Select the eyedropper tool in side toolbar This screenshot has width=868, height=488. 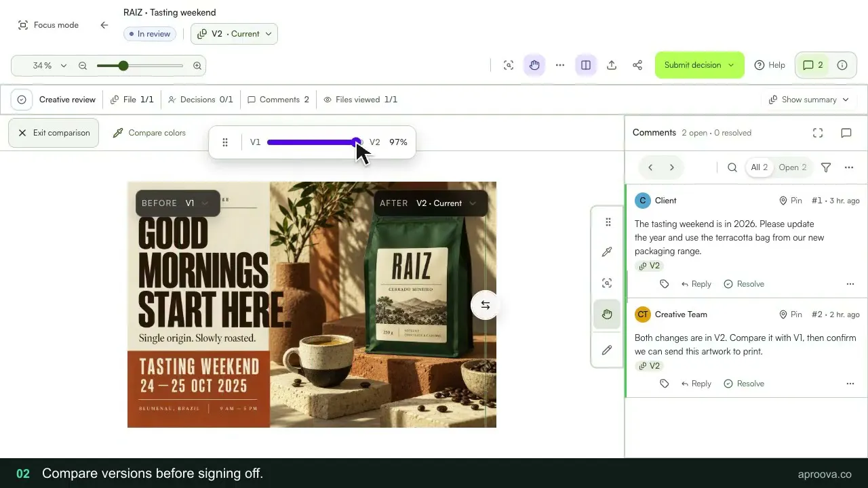coord(607,252)
